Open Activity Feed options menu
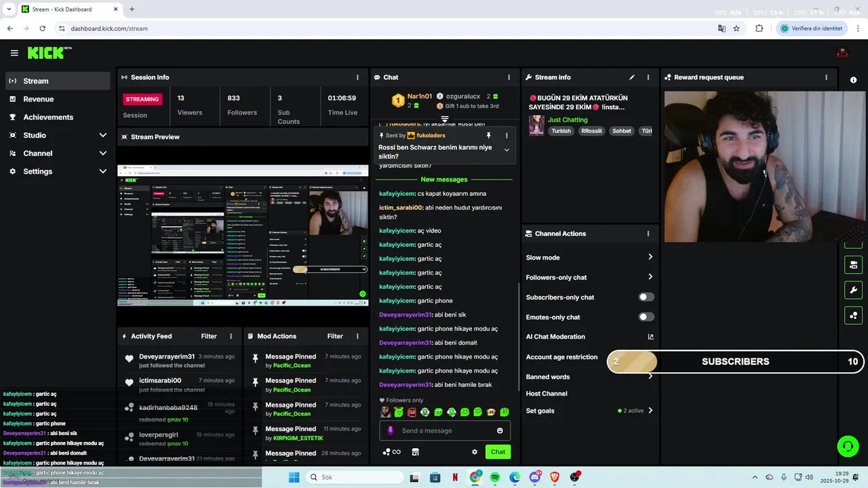 click(x=231, y=336)
